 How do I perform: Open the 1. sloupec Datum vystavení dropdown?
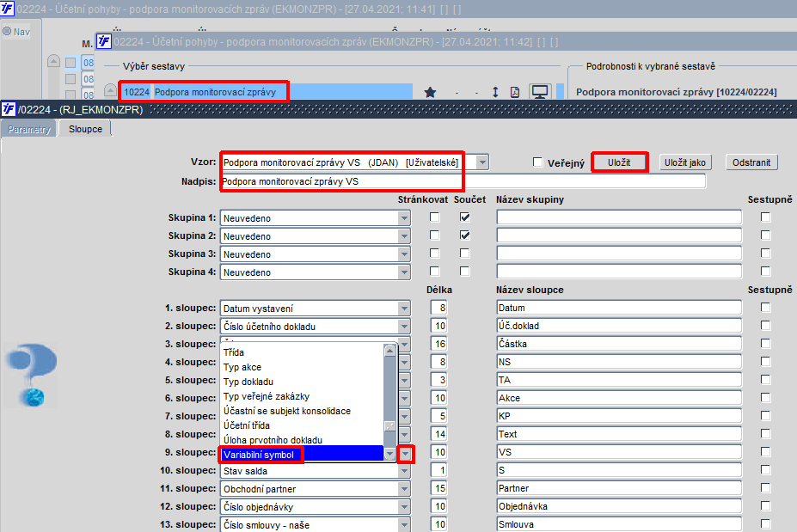point(404,309)
